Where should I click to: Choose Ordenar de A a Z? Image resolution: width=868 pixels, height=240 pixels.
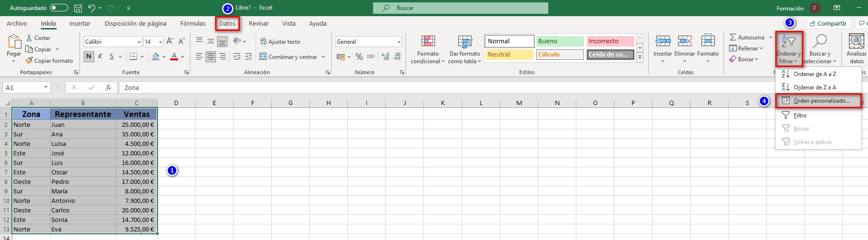(x=815, y=74)
